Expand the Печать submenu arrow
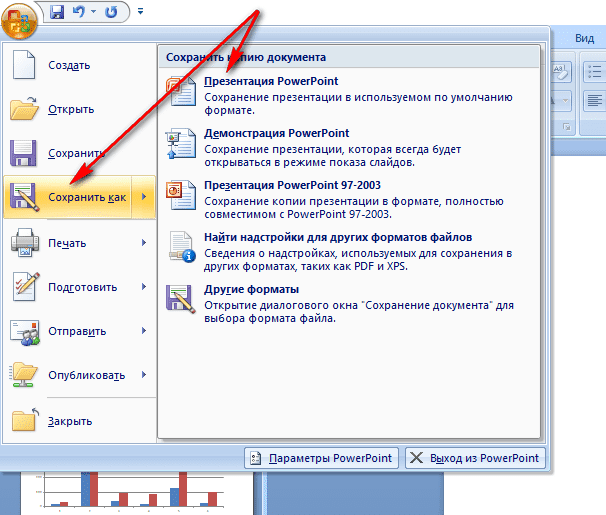Viewport: 606px width, 515px height. tap(144, 243)
